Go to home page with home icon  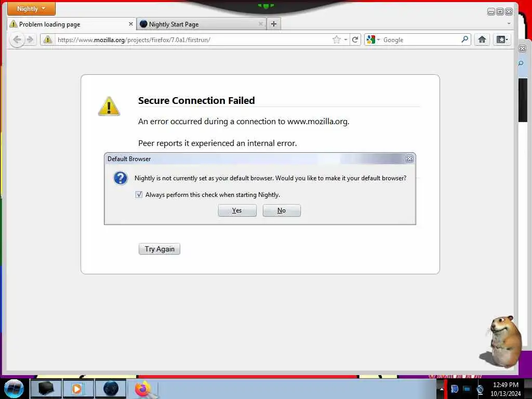point(482,39)
